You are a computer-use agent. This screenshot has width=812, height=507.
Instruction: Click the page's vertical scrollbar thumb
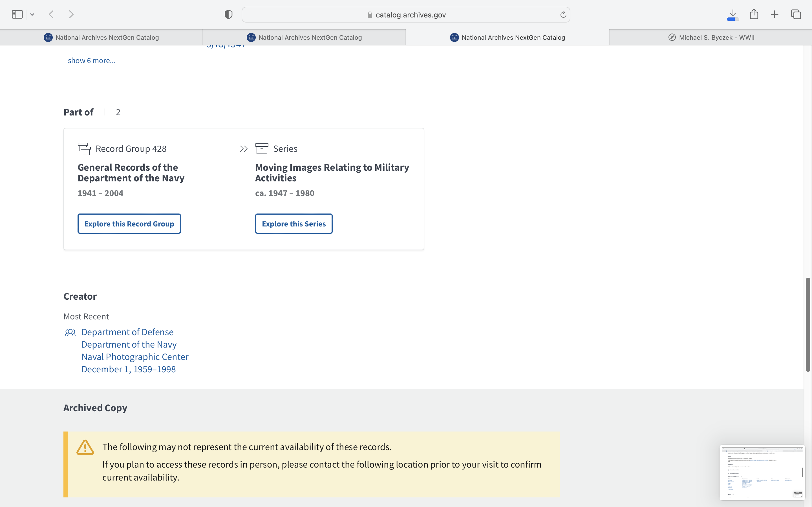click(x=808, y=324)
